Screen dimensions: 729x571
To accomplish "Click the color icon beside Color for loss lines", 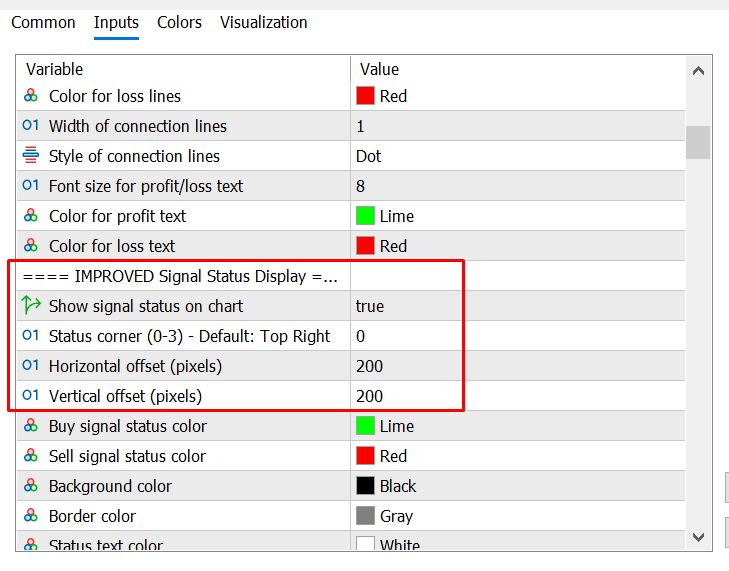I will click(31, 96).
